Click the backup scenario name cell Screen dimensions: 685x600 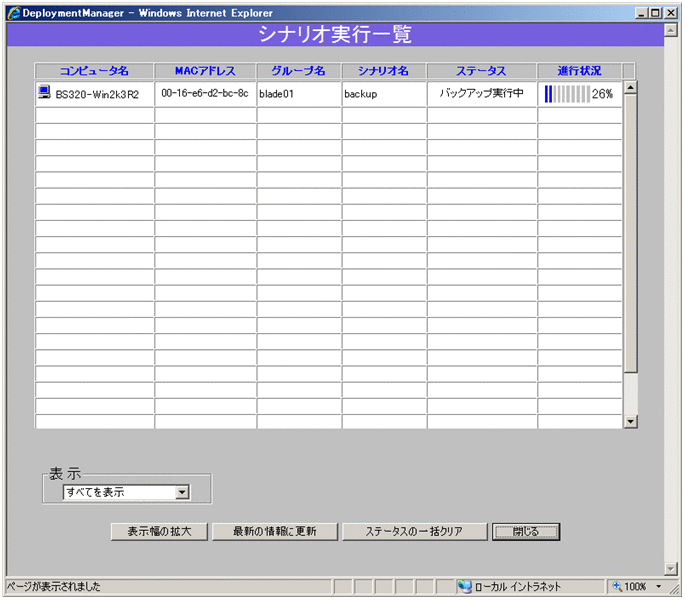pos(384,94)
